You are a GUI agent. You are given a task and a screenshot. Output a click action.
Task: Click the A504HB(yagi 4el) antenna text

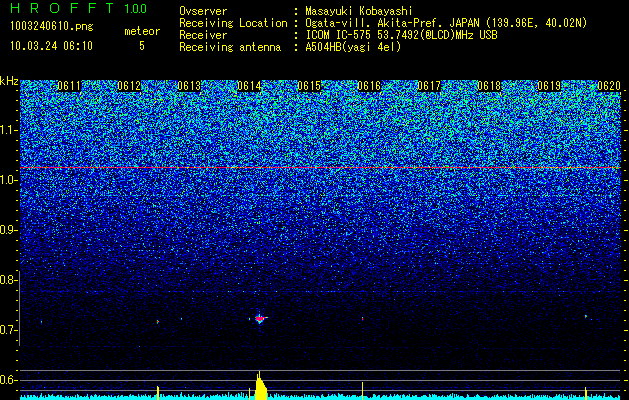click(353, 47)
